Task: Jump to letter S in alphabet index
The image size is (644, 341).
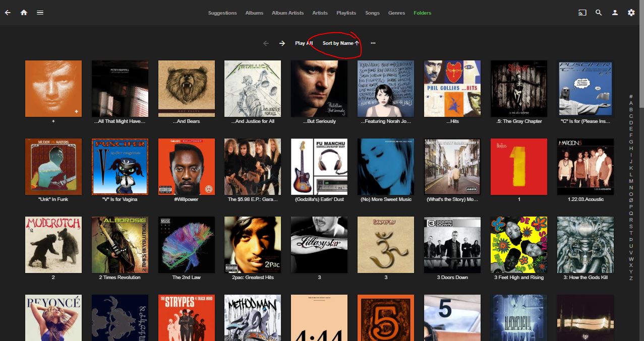Action: click(631, 226)
